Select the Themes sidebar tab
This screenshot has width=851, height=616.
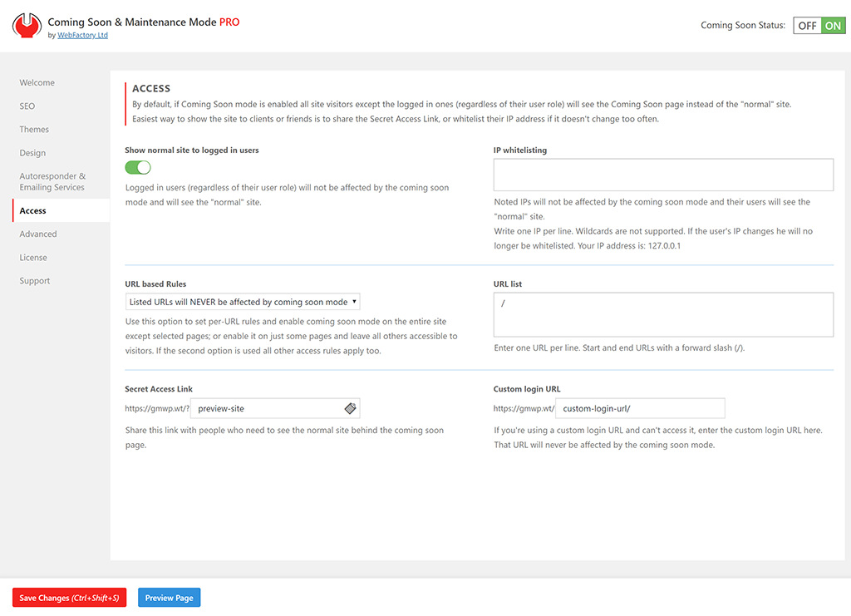click(x=34, y=130)
